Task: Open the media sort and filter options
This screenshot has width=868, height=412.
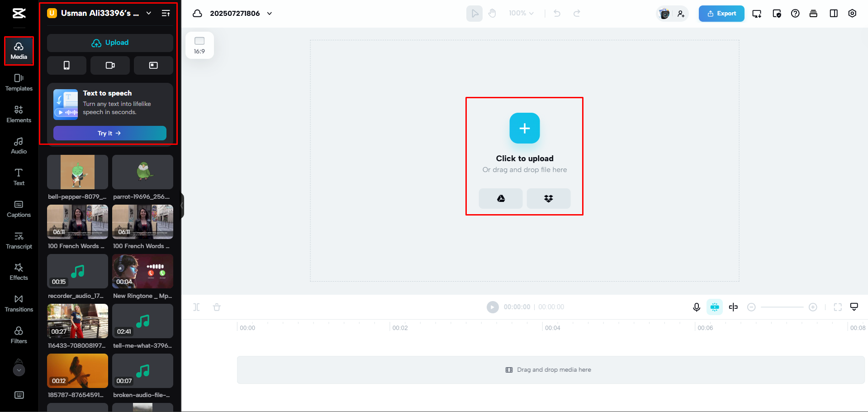Action: click(x=166, y=13)
